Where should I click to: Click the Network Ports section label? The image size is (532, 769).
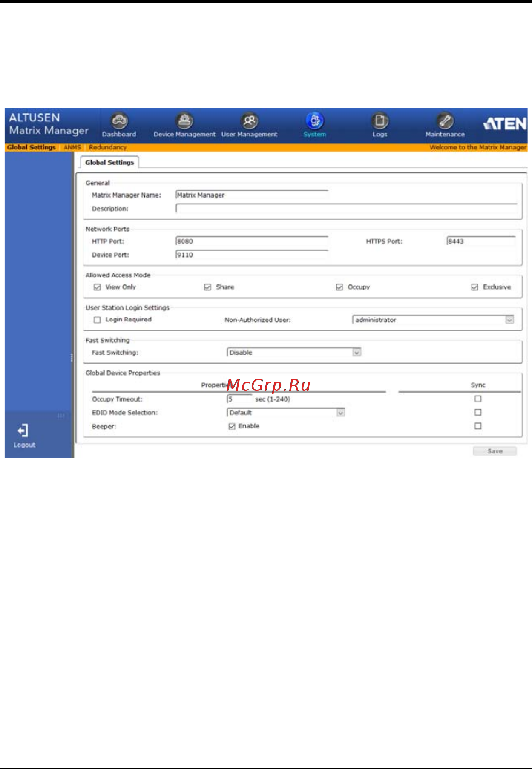point(107,229)
